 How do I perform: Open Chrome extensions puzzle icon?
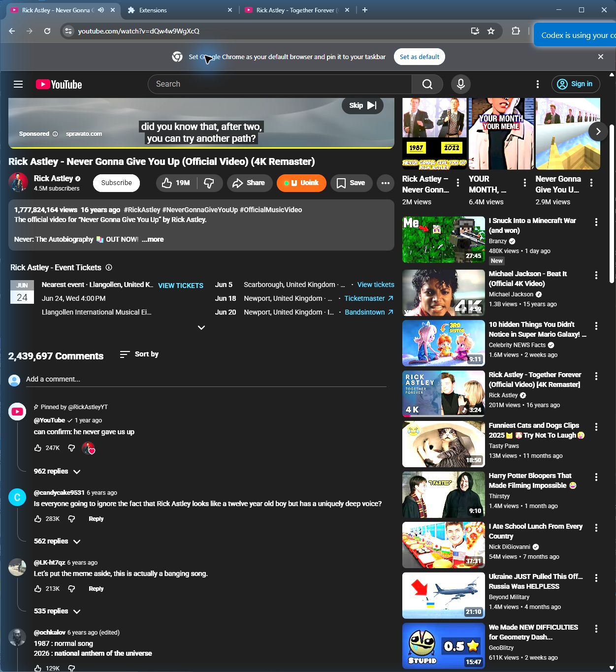pyautogui.click(x=516, y=31)
